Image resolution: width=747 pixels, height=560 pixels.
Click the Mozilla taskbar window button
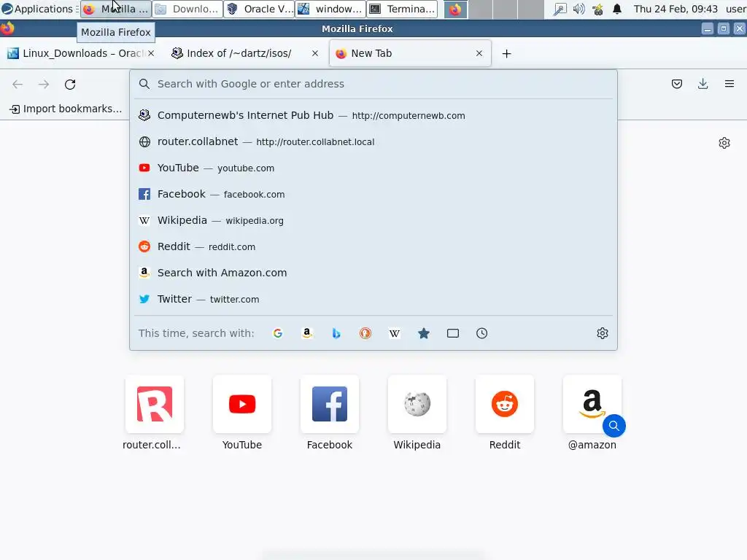tap(116, 9)
